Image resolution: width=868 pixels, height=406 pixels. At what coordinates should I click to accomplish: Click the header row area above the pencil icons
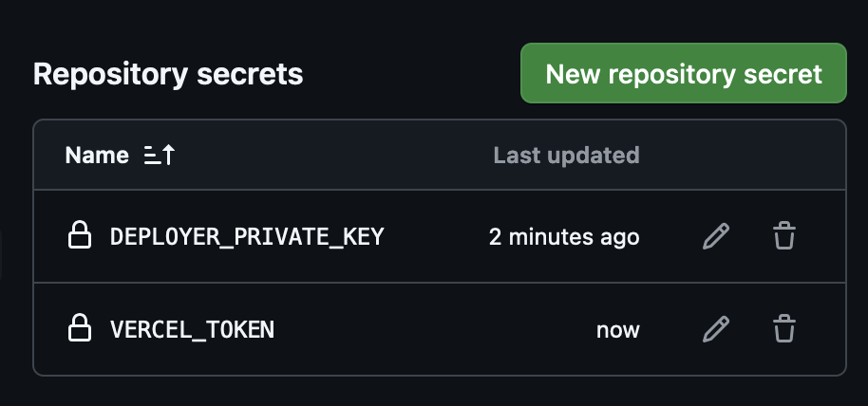pos(715,156)
